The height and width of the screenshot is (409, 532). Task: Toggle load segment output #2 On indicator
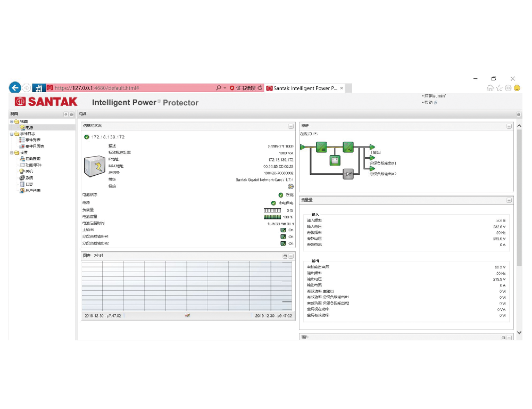284,243
